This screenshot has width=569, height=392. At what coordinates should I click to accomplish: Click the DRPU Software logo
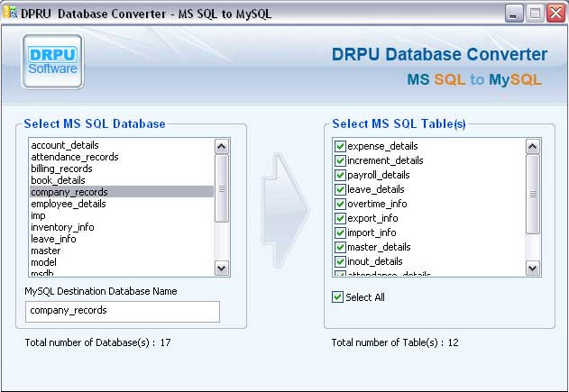point(53,61)
